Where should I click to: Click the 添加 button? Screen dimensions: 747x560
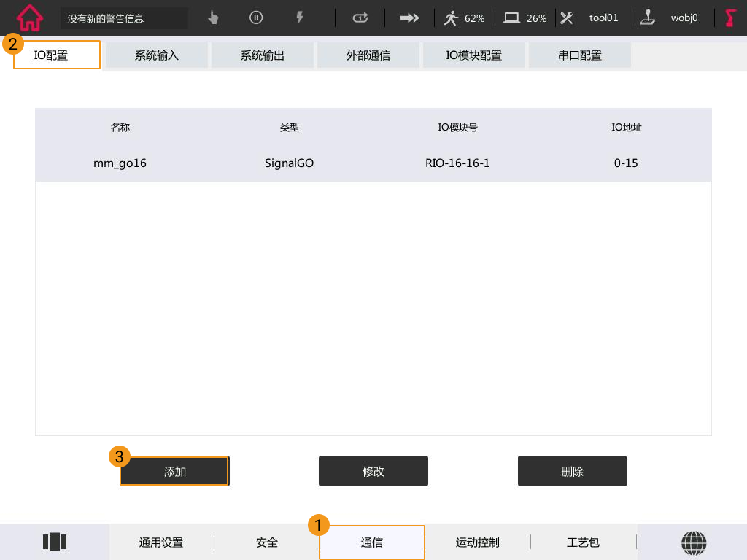click(174, 472)
